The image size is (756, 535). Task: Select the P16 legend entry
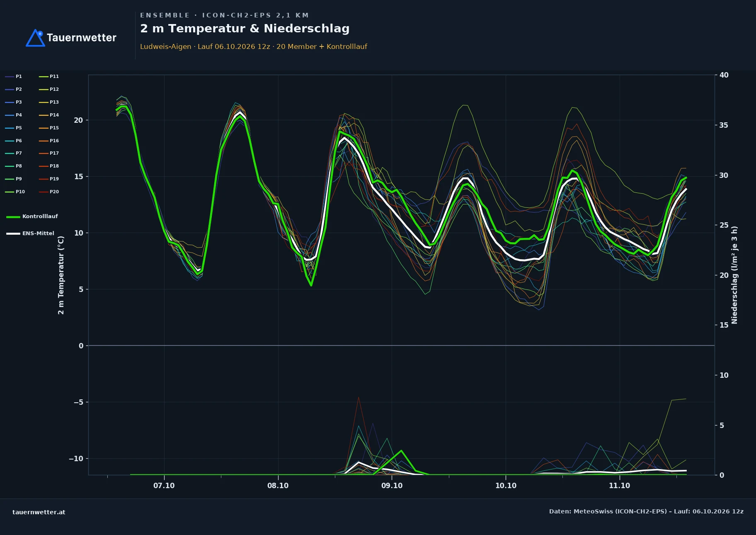click(49, 141)
